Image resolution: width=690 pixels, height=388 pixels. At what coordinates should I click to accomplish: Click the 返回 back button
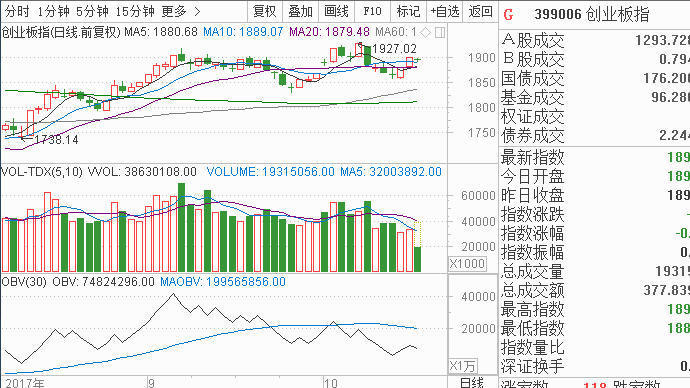[x=480, y=11]
